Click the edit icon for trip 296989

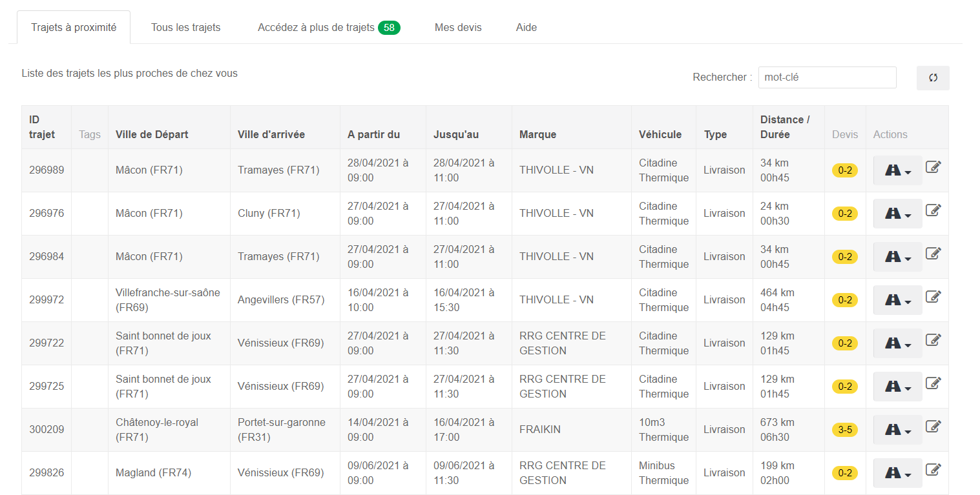tap(933, 167)
